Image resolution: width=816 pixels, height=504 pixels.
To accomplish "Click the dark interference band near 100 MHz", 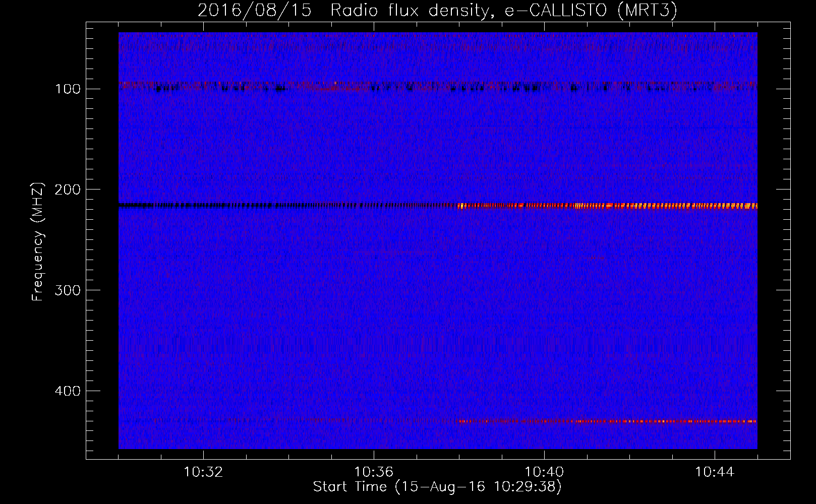I will [438, 87].
